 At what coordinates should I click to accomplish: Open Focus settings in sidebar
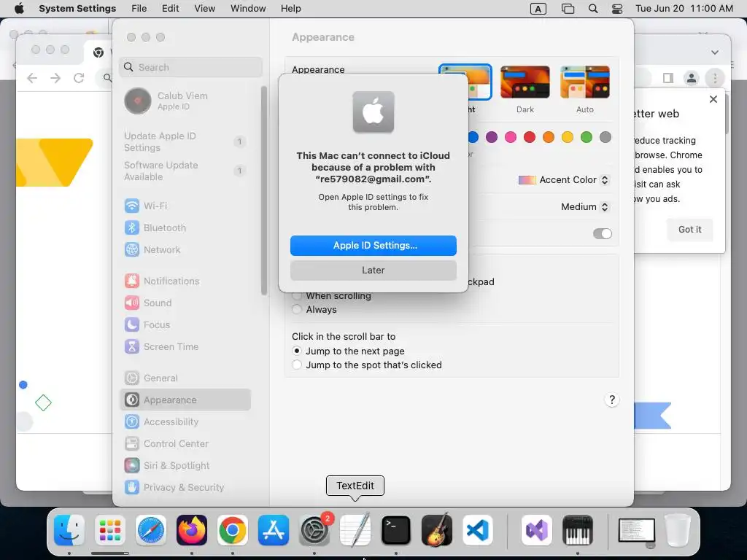[x=185, y=324]
